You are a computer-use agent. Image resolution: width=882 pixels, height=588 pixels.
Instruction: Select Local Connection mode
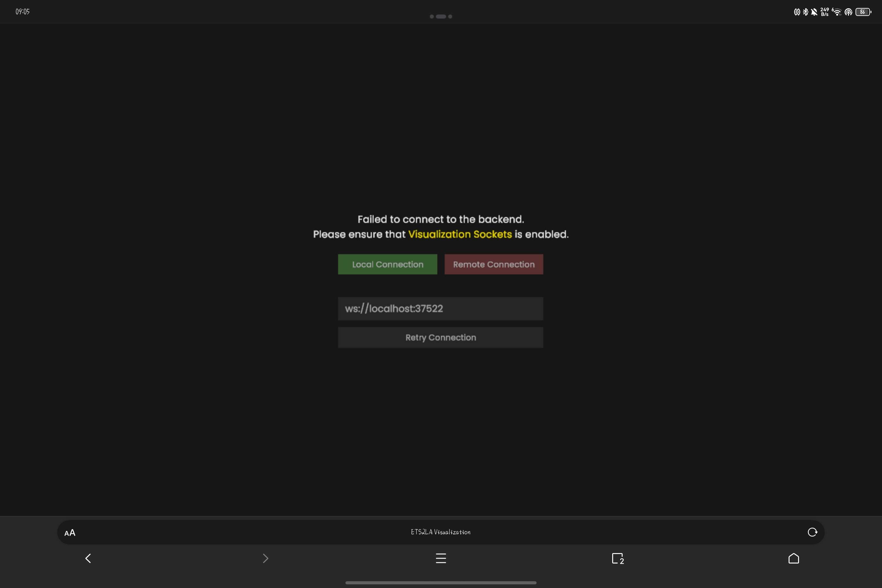point(387,264)
